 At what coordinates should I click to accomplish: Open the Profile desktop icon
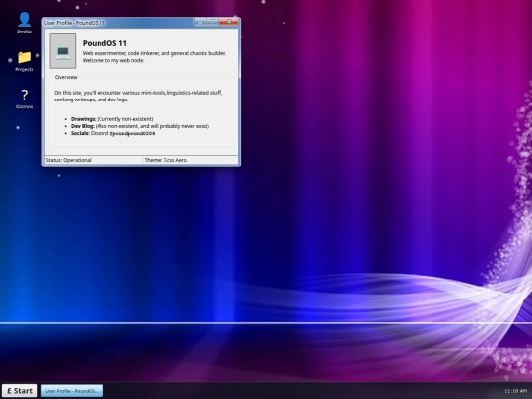coord(24,23)
